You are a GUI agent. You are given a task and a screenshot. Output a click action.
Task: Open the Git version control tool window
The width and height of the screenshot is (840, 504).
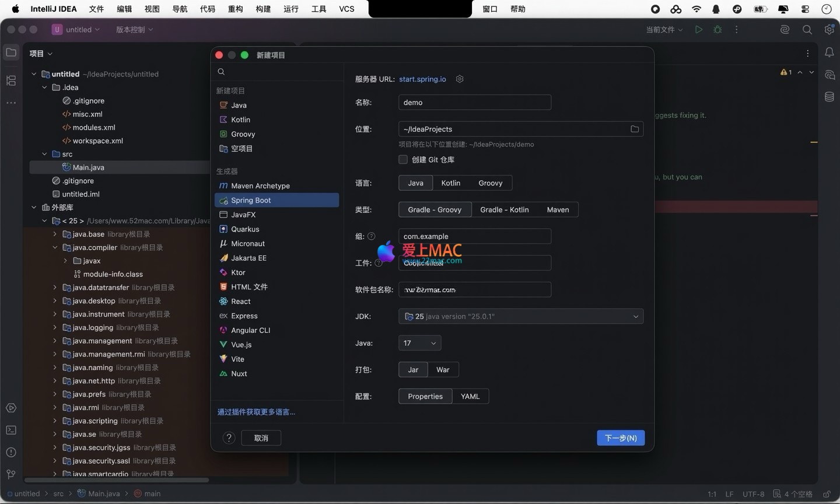coord(11,474)
